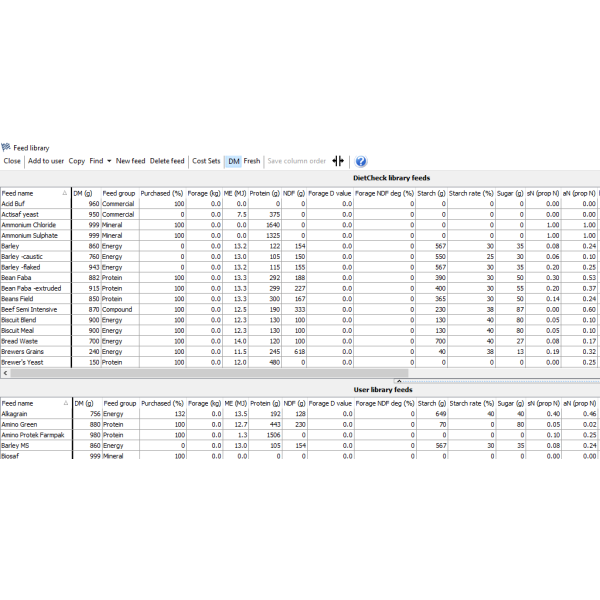Viewport: 600px width, 600px height.
Task: Click ME value 7.5 for Actisaf yeast
Action: 241,215
